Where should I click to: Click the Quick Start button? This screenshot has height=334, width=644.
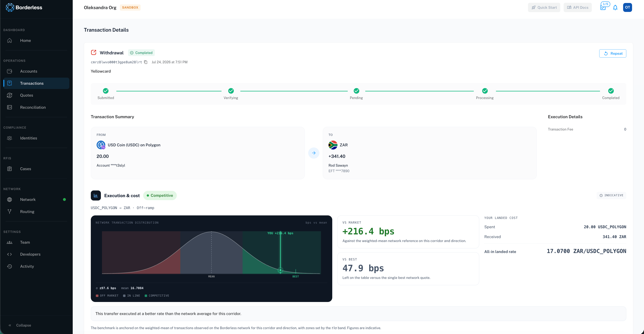(544, 7)
